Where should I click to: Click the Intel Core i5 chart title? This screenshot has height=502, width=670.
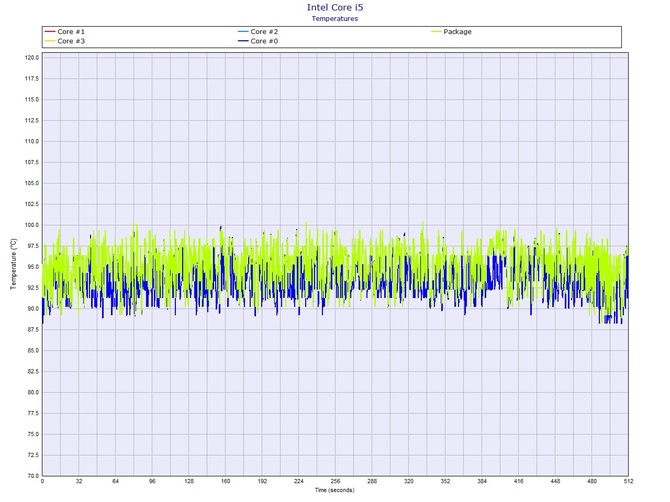click(335, 7)
